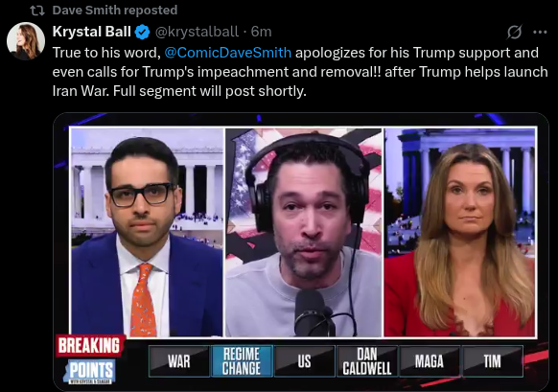Open the three-dot more options menu
This screenshot has width=558, height=392.
tap(540, 32)
